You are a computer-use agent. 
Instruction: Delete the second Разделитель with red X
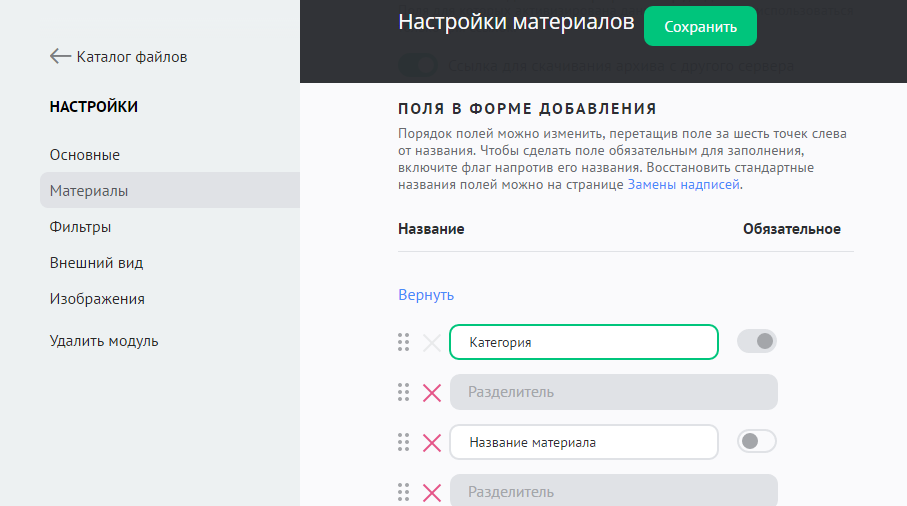[x=432, y=492]
